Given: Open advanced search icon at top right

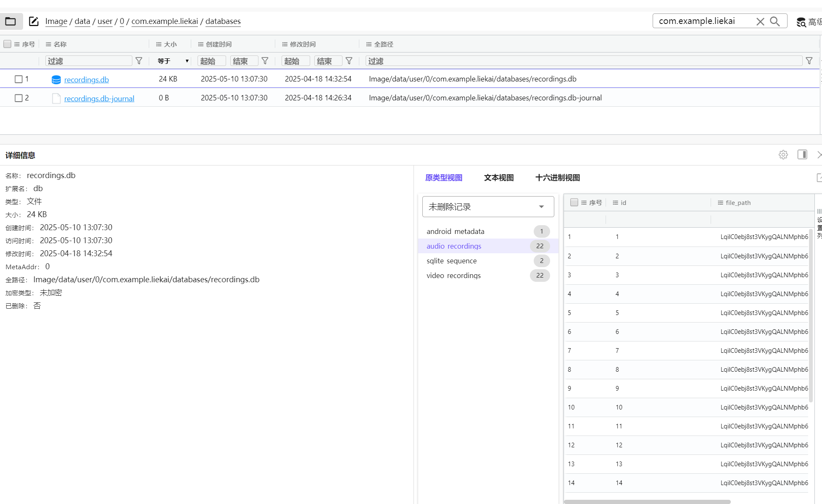Looking at the screenshot, I should point(801,22).
